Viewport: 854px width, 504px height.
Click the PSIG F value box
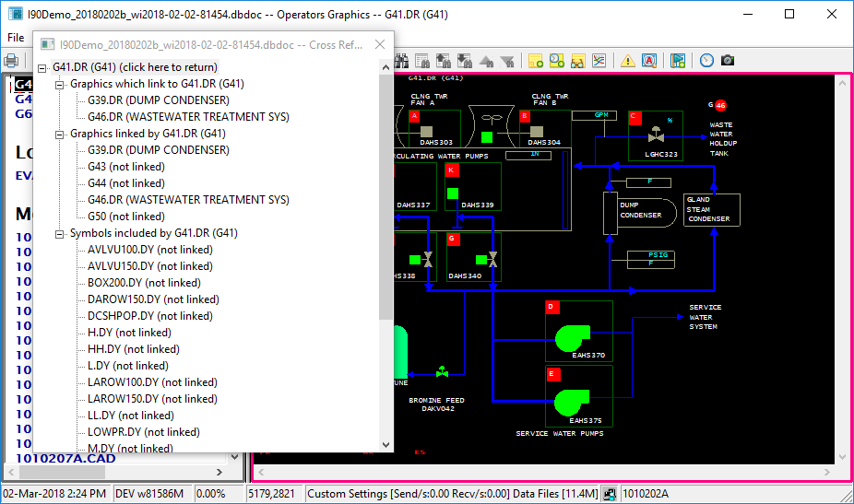[651, 260]
